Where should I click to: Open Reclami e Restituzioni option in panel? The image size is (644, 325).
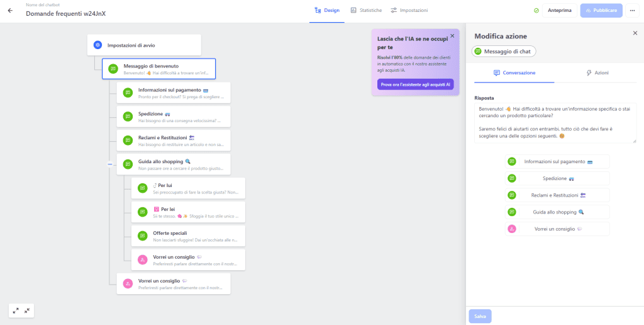[557, 195]
